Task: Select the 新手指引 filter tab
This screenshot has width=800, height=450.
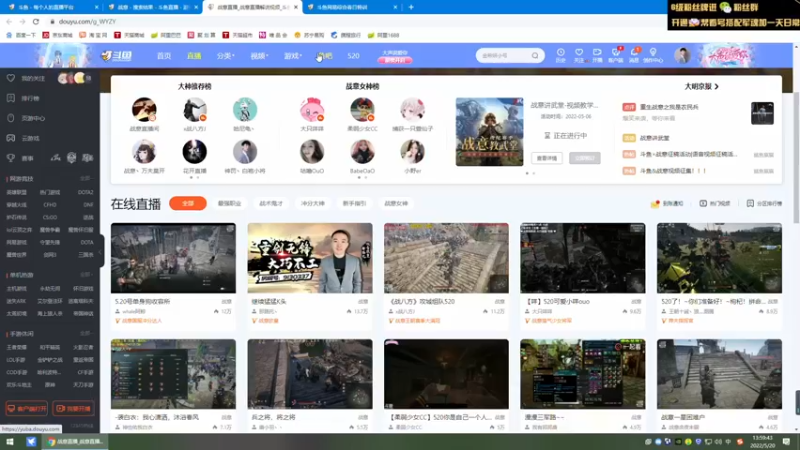Action: click(x=354, y=203)
